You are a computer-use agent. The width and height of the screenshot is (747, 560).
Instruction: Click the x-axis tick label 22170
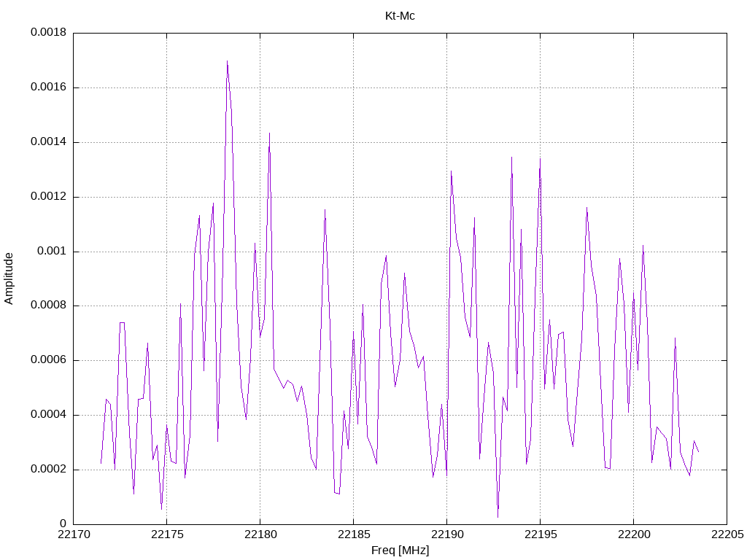74,534
